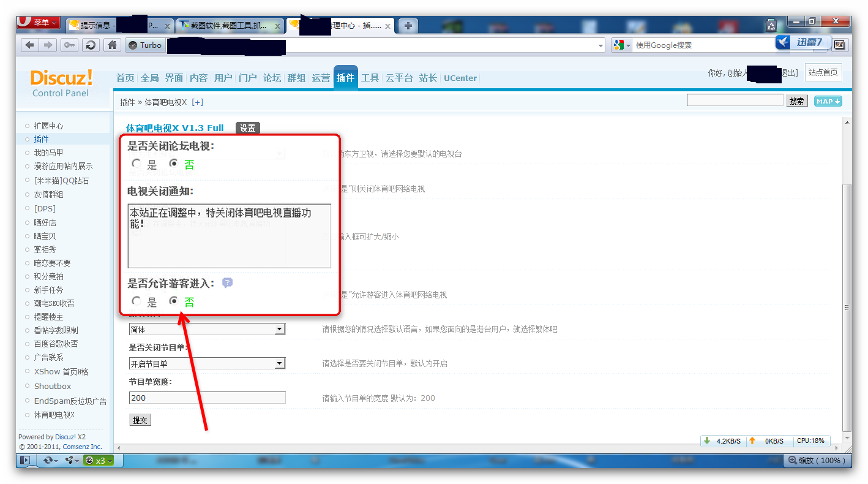Click the Opera Unite share icon
Image resolution: width=868 pixels, height=484 pixels.
tap(72, 461)
